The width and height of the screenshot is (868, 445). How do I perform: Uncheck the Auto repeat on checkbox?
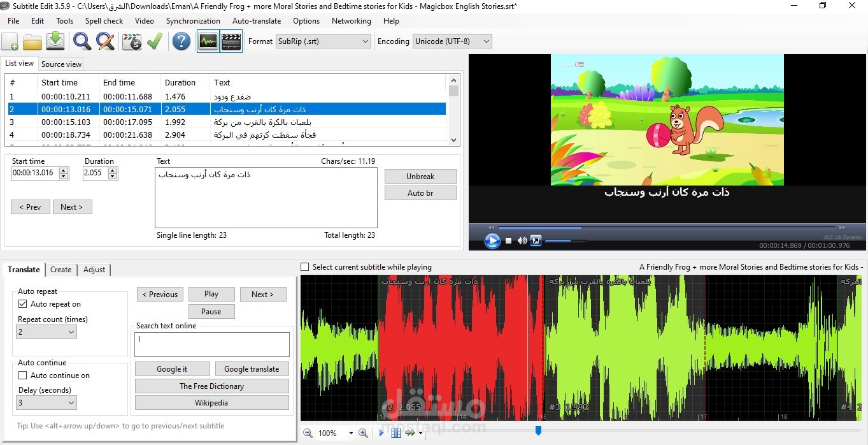[23, 304]
